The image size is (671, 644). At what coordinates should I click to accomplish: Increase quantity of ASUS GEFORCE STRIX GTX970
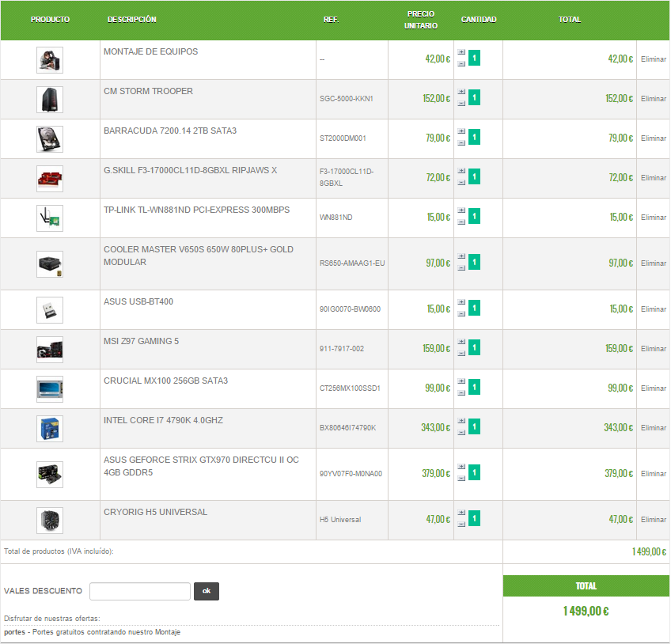461,467
